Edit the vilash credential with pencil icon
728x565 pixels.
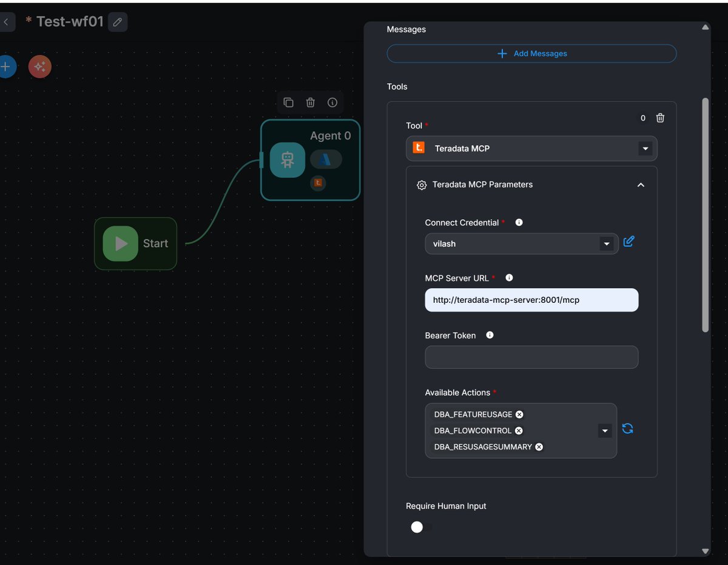(x=629, y=242)
